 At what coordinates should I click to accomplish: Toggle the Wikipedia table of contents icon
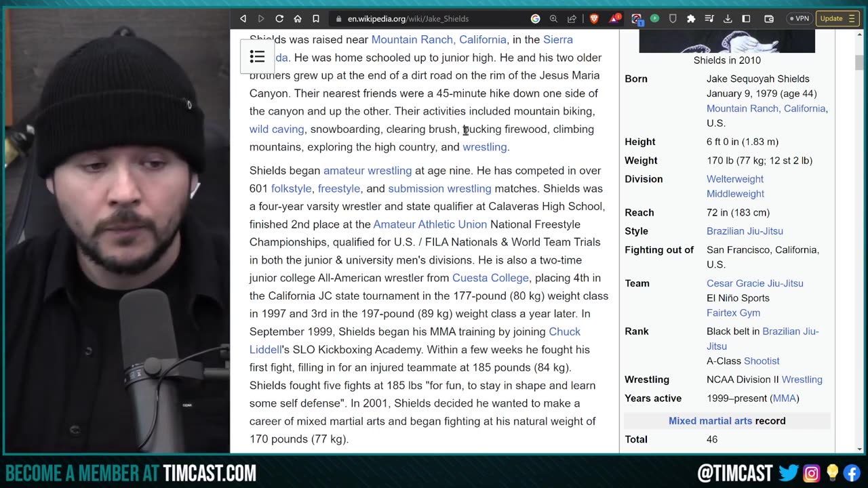tap(257, 57)
